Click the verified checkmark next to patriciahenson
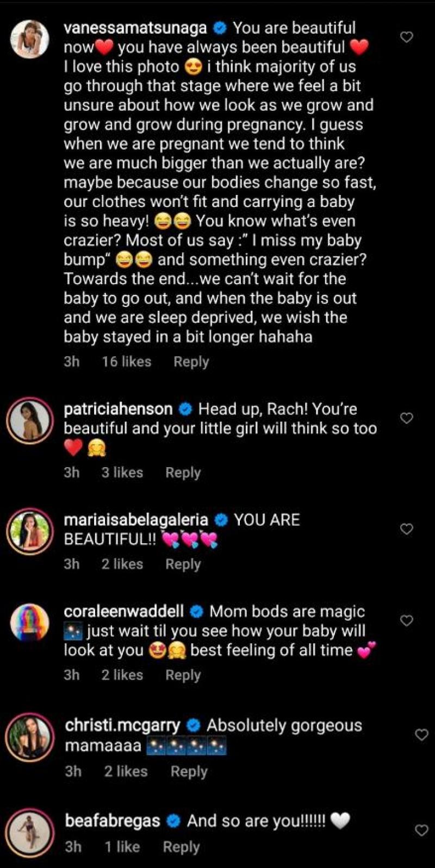Screen dimensions: 435x868 [185, 408]
